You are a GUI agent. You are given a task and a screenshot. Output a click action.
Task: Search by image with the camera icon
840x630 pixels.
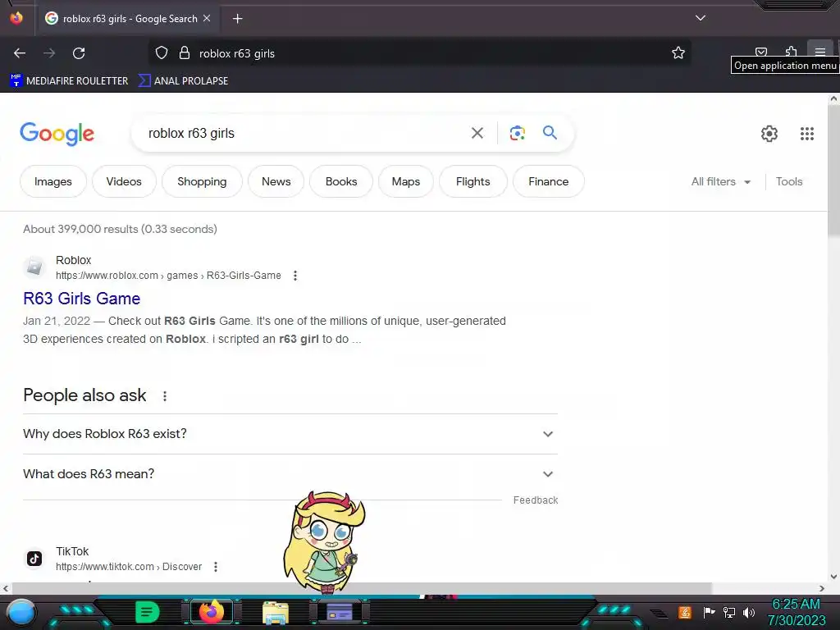(517, 133)
